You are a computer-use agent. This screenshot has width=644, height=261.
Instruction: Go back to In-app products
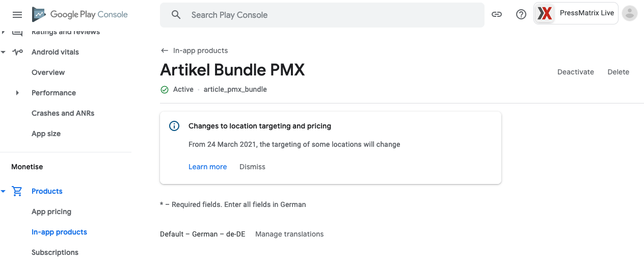tap(194, 50)
